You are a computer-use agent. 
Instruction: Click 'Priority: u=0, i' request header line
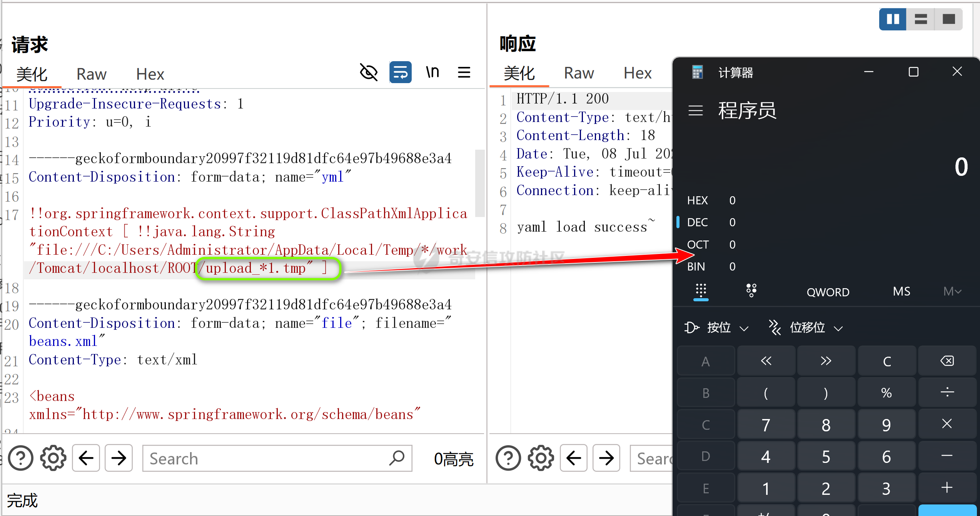90,122
